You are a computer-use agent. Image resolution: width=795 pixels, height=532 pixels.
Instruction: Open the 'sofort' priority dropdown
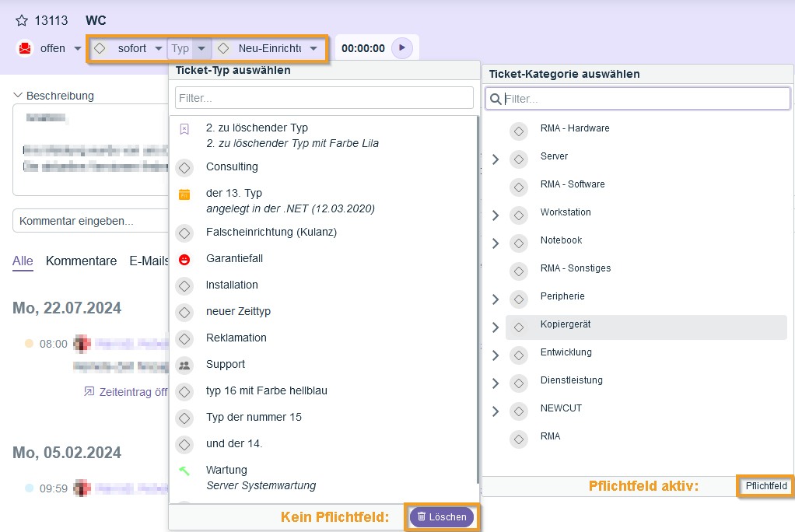tap(158, 48)
